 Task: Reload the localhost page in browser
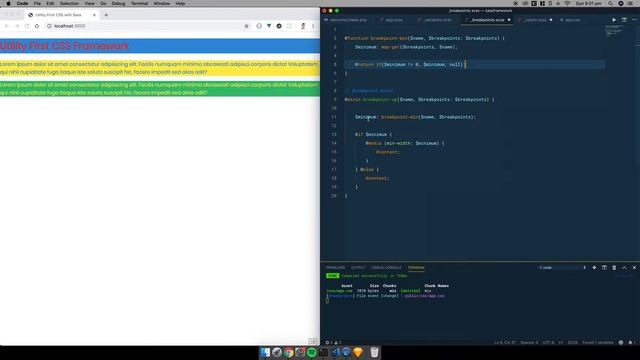[x=27, y=26]
